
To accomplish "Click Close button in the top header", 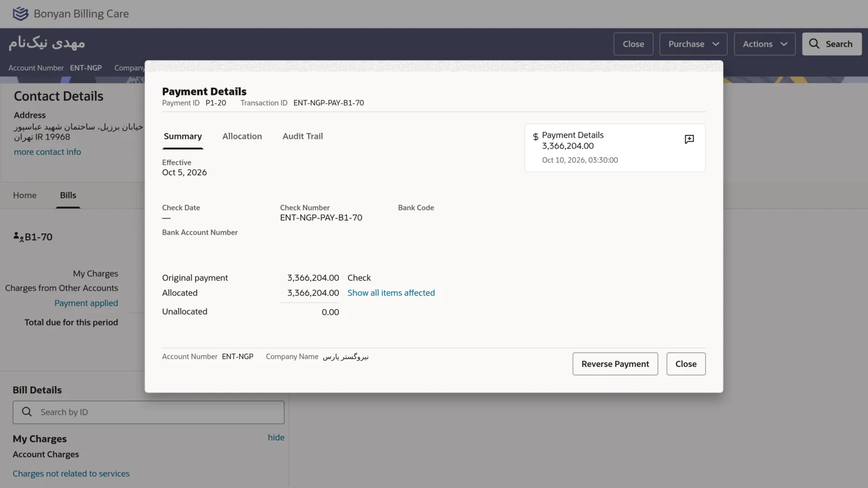I will 633,44.
